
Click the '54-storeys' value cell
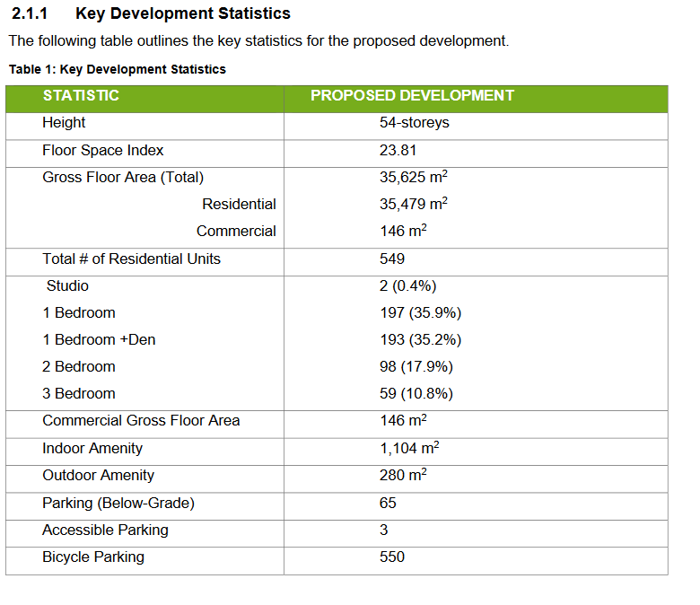point(414,122)
